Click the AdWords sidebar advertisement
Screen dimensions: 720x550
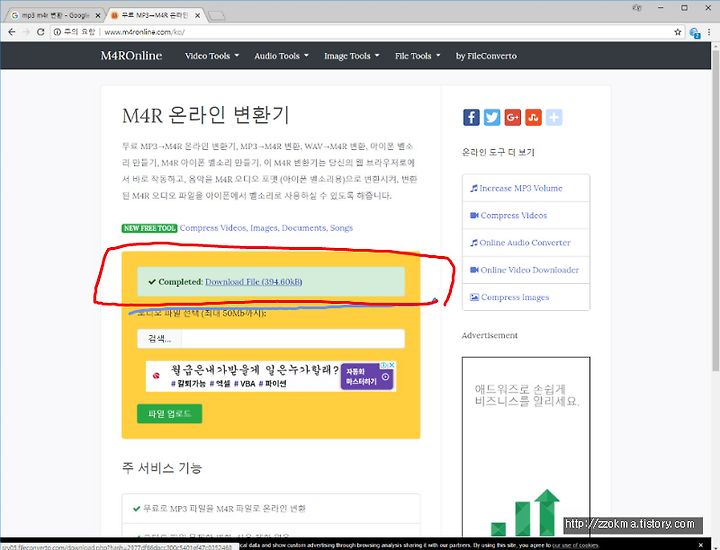(526, 448)
